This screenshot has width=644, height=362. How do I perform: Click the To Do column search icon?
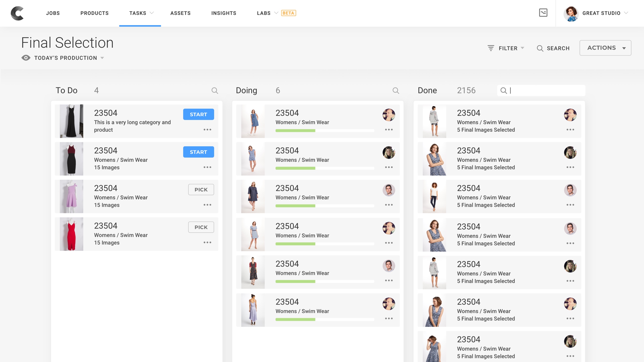pyautogui.click(x=215, y=90)
